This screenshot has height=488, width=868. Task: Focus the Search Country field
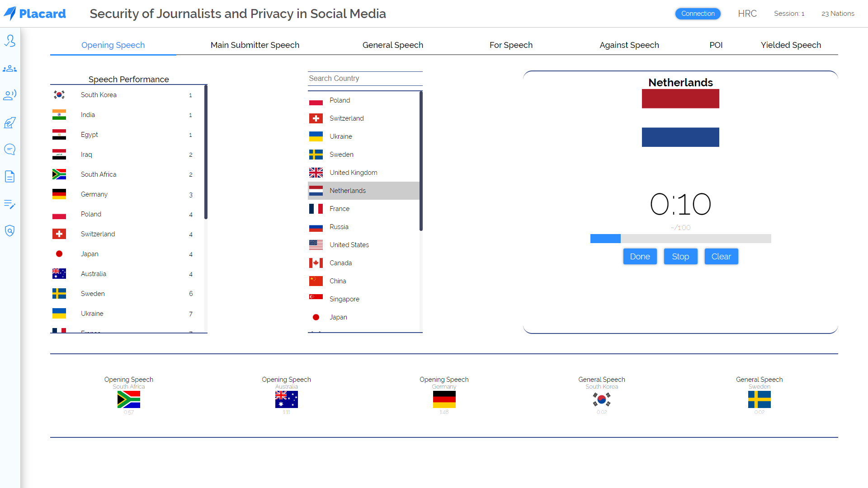365,79
